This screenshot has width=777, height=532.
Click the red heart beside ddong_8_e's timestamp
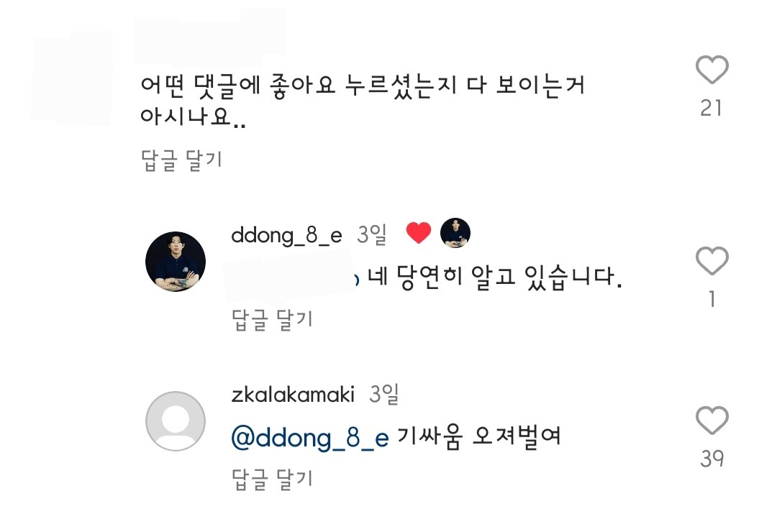pyautogui.click(x=419, y=232)
